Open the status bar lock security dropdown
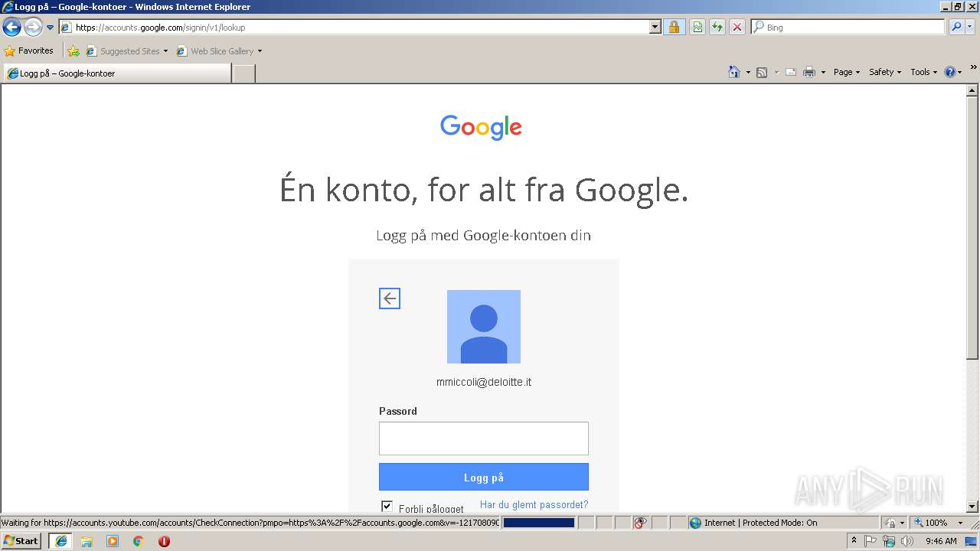 coord(893,523)
